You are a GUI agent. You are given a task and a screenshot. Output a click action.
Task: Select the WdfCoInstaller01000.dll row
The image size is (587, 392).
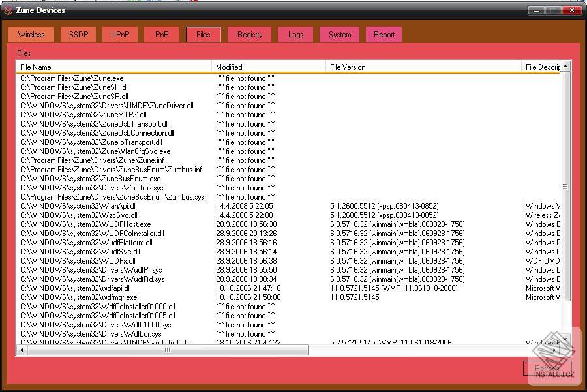288,307
